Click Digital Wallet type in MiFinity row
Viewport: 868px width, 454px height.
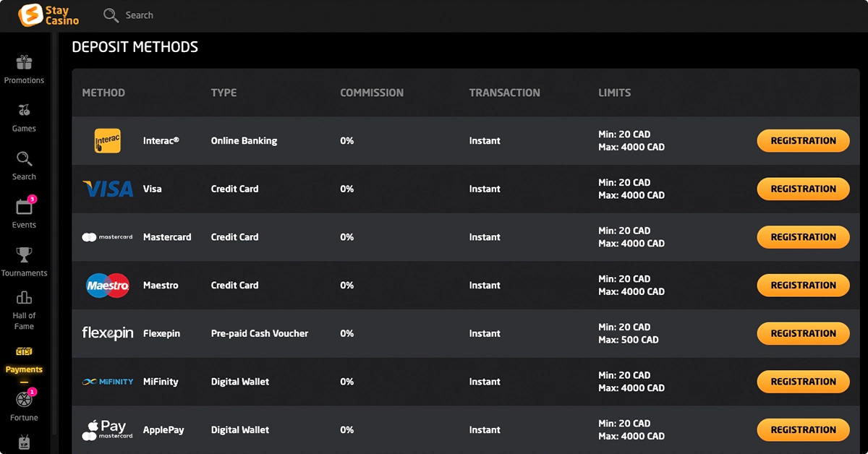239,382
